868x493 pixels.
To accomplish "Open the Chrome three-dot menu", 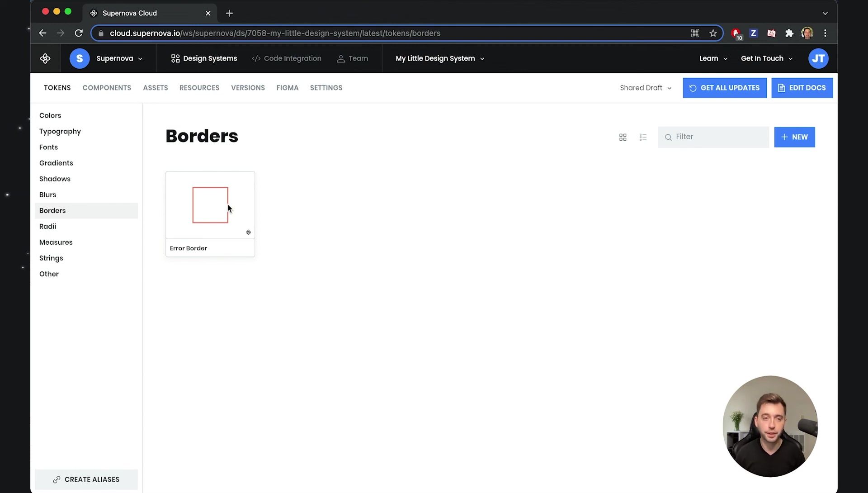I will tap(825, 33).
